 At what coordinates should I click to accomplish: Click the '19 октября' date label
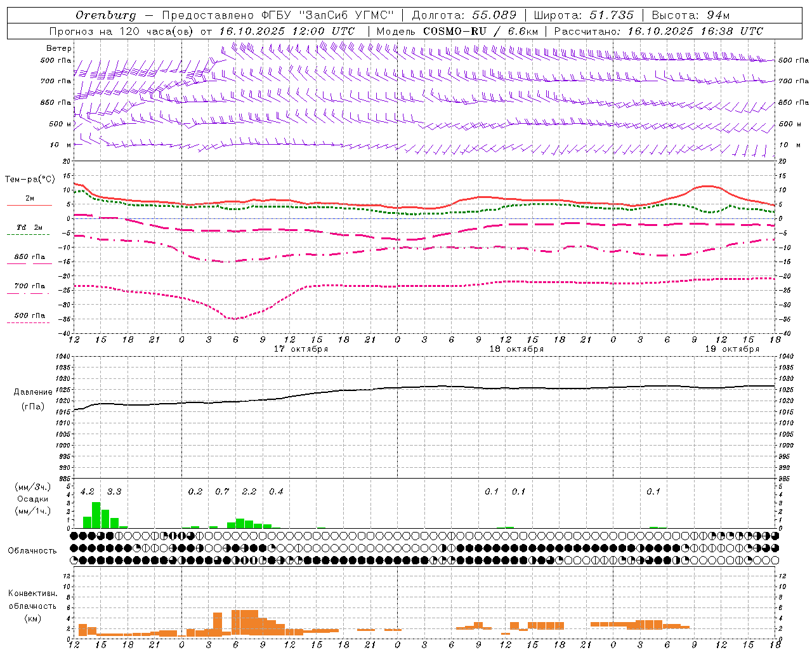pos(732,349)
